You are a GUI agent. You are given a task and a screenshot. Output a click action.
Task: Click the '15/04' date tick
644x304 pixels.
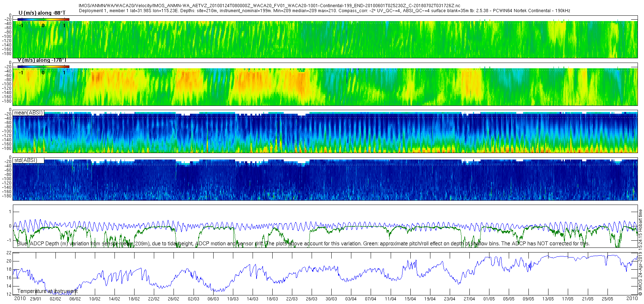coord(410,299)
